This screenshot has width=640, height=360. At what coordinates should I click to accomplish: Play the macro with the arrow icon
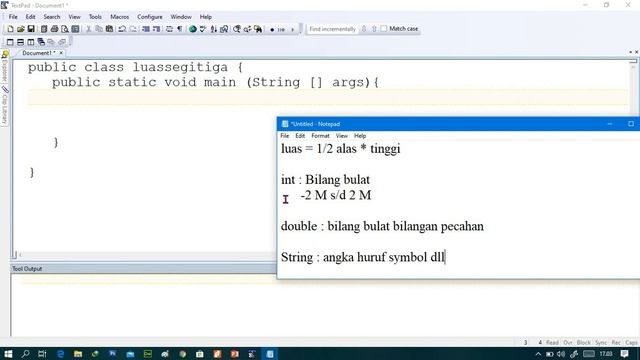[292, 29]
